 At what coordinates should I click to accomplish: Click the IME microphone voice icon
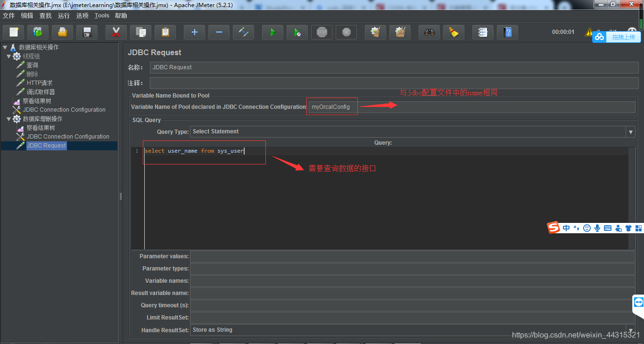(x=597, y=228)
